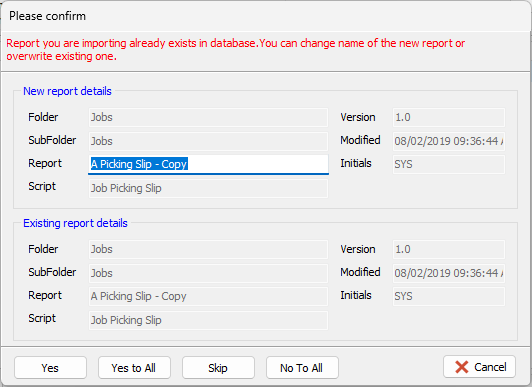Click the existing report Initials field

click(x=449, y=296)
